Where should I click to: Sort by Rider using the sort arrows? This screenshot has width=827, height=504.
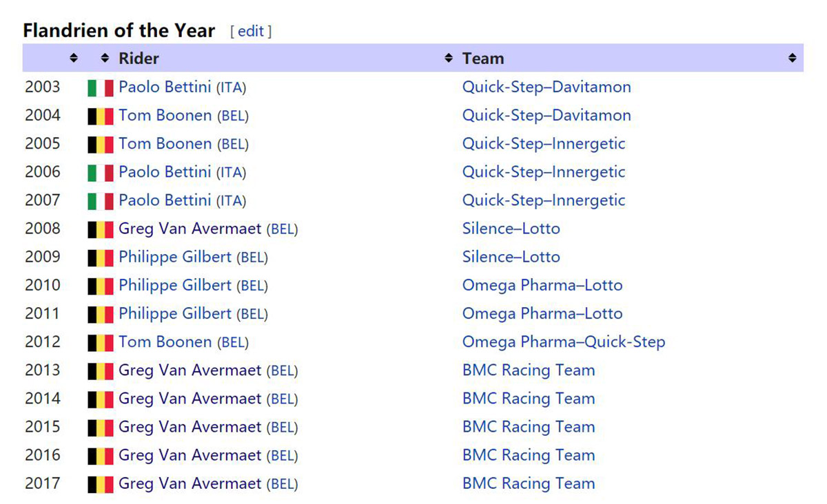105,59
